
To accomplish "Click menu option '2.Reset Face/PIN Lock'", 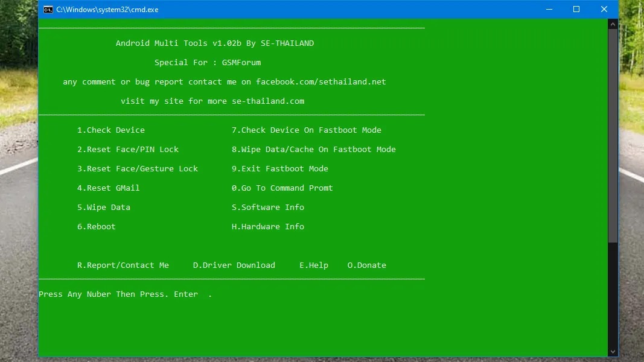I will click(128, 150).
